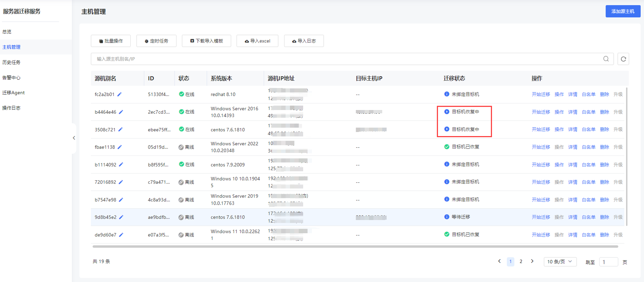Refresh the host list
Viewport: 644px width, 282px height.
tap(623, 59)
